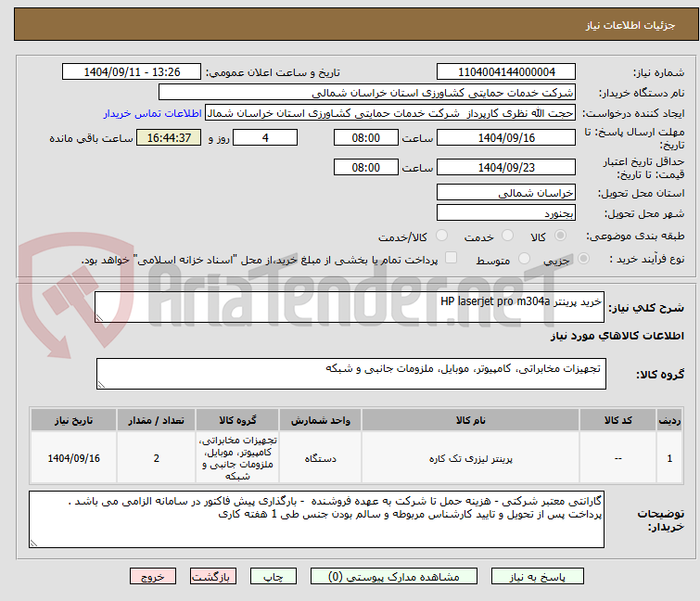Screen dimensions: 700x601
Task: Select the خدمت radio button
Action: 507,236
